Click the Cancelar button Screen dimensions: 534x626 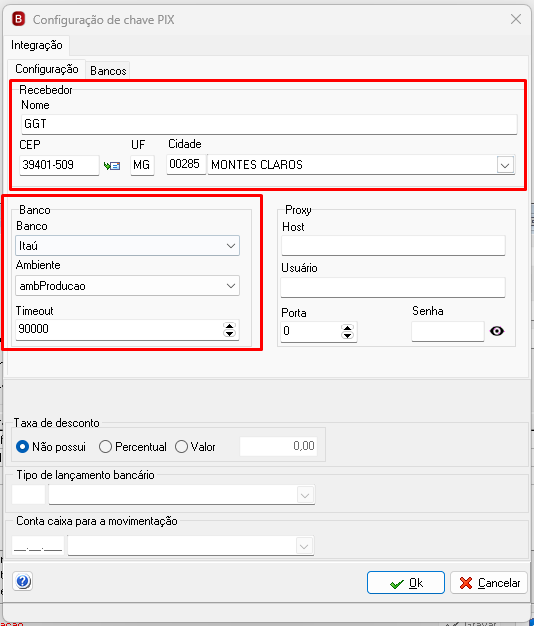[x=489, y=583]
